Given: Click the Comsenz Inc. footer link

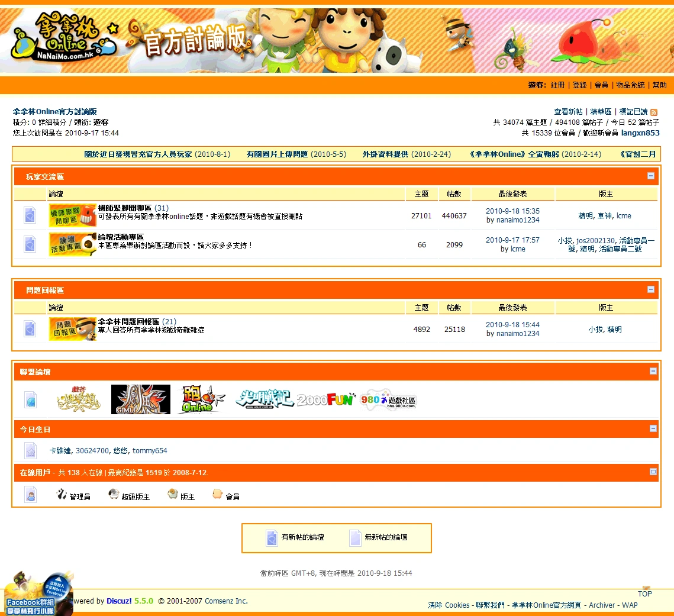Looking at the screenshot, I should coord(226,601).
